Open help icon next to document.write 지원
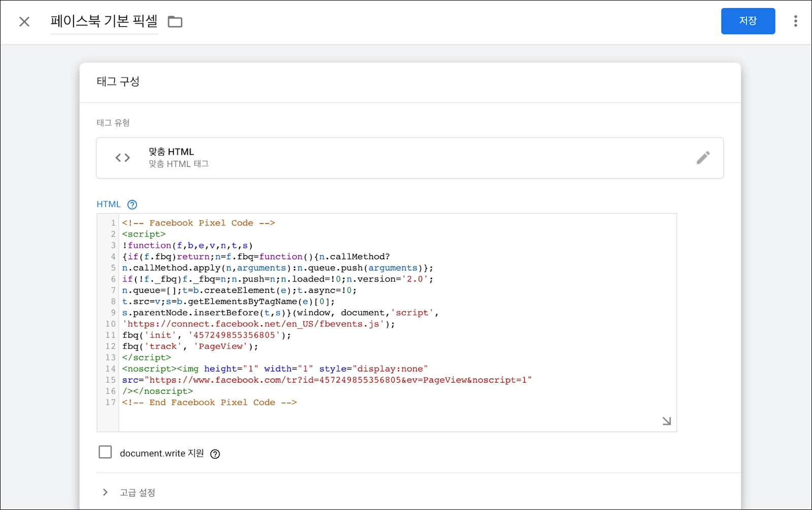Screen dimensions: 812x510 point(215,454)
